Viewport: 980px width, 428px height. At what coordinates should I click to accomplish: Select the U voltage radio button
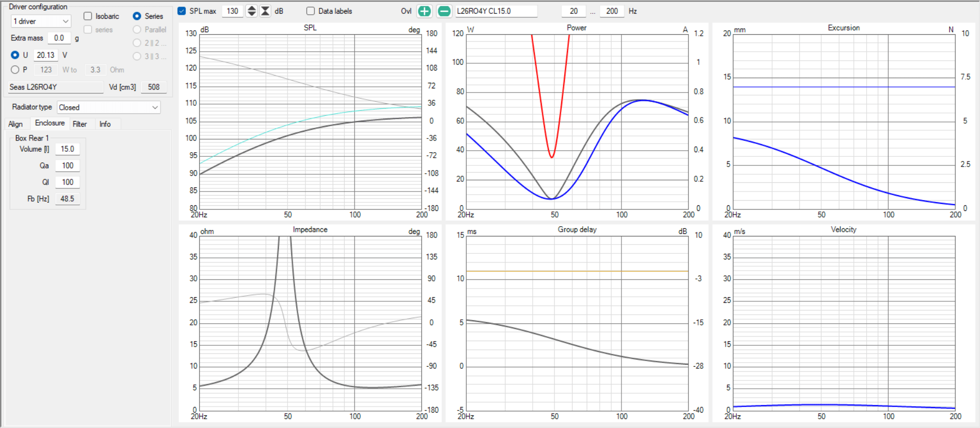[x=15, y=55]
